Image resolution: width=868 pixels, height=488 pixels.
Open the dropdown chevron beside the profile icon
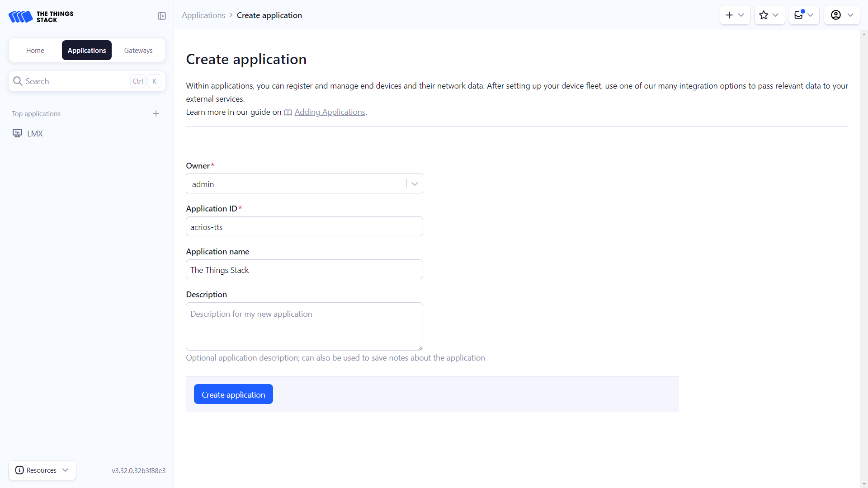(x=850, y=15)
